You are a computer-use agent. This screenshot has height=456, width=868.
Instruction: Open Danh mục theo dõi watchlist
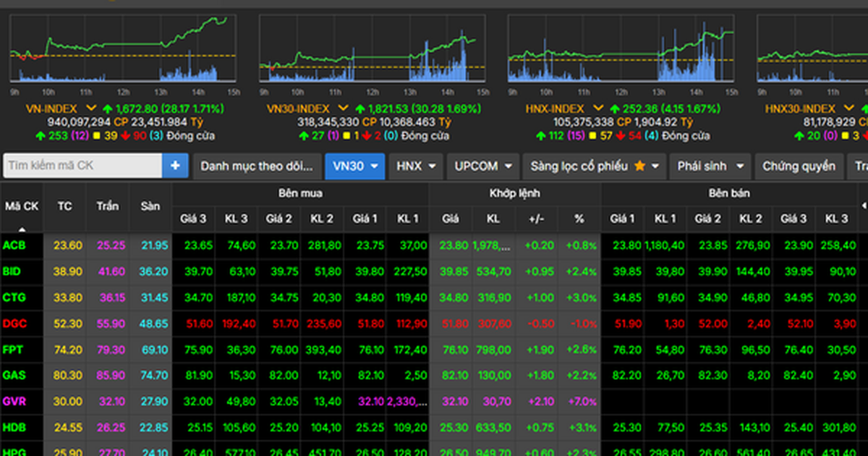coord(256,166)
